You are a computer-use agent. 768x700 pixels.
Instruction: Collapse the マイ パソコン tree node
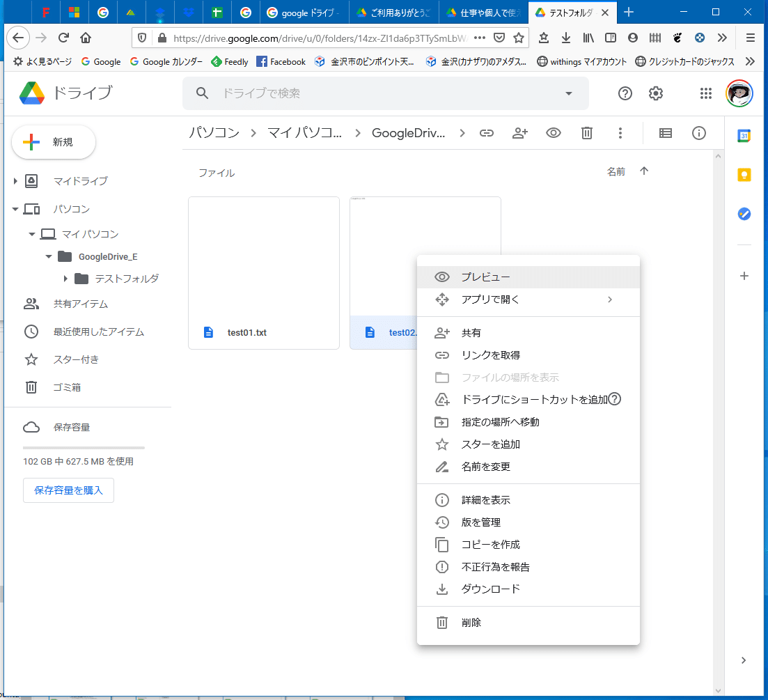coord(32,233)
